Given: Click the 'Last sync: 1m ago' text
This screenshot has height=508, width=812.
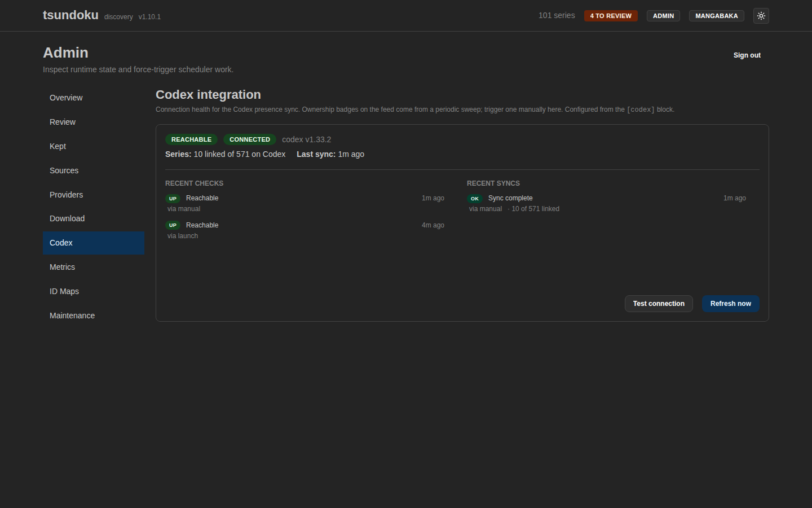Looking at the screenshot, I should [330, 154].
